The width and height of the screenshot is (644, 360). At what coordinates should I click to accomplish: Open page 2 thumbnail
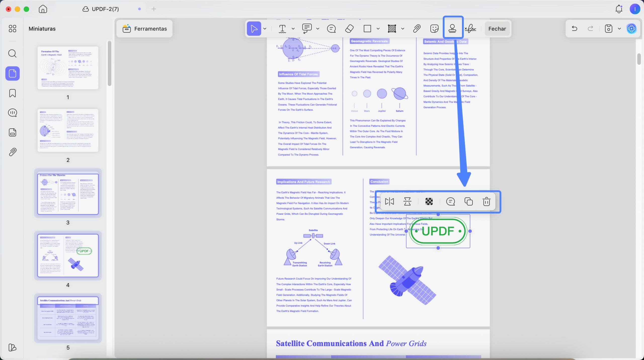[x=68, y=130]
